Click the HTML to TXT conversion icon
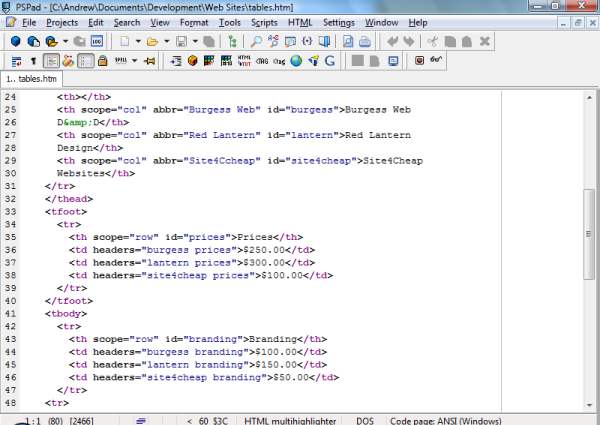The image size is (600, 425). [x=244, y=60]
